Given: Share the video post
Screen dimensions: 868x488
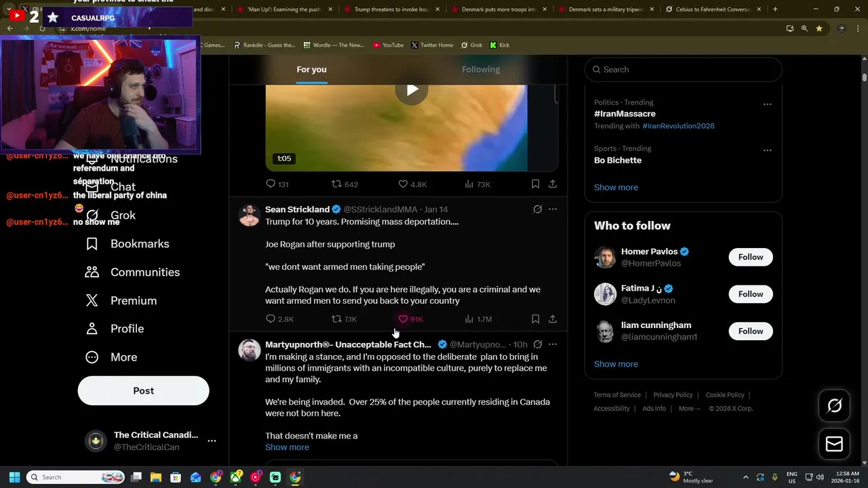Looking at the screenshot, I should pos(553,184).
